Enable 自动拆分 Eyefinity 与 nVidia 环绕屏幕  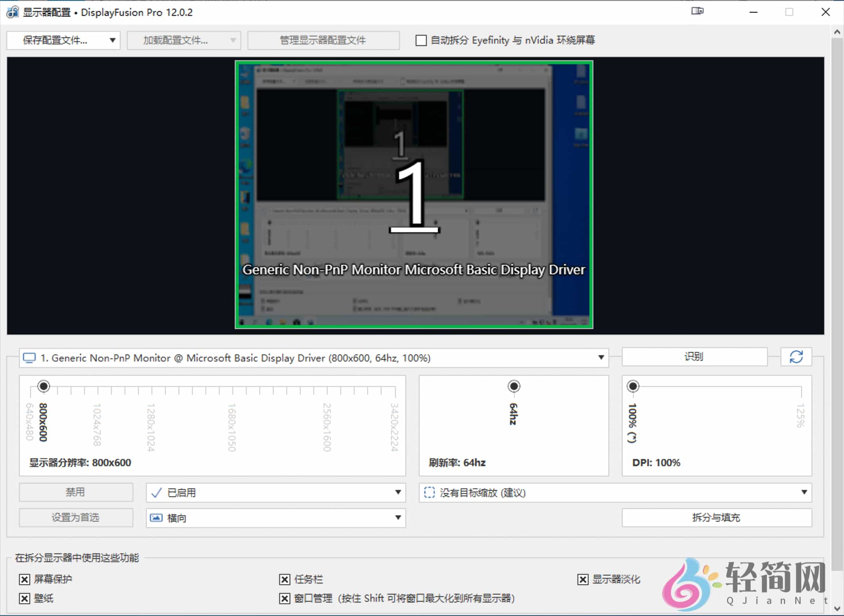tap(421, 40)
